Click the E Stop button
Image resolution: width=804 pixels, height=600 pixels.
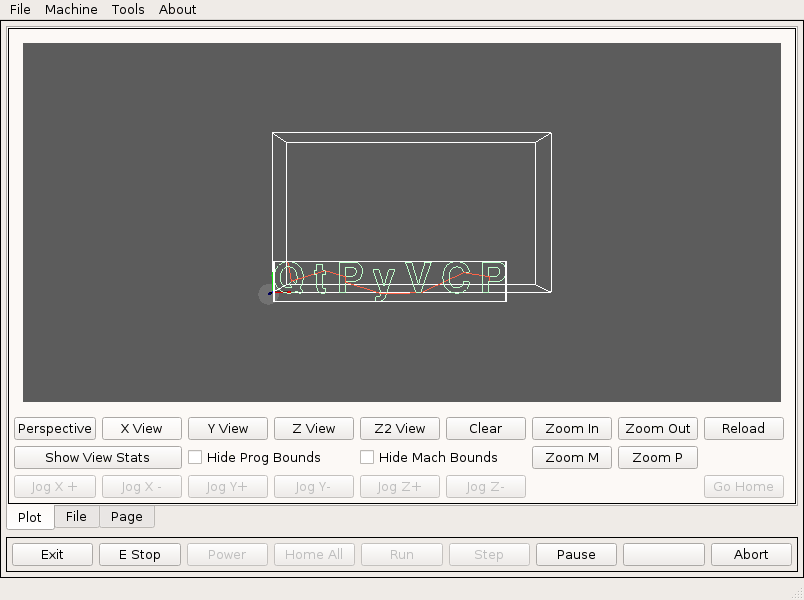point(140,555)
